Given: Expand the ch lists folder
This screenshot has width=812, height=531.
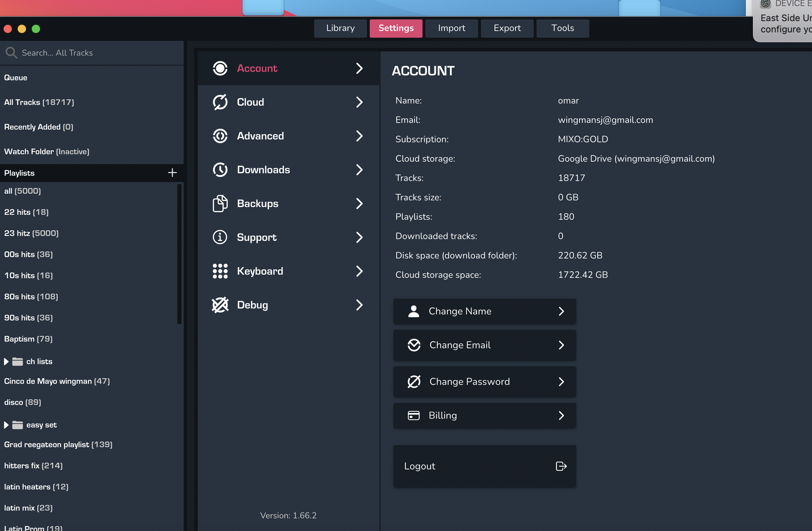Looking at the screenshot, I should tap(6, 362).
